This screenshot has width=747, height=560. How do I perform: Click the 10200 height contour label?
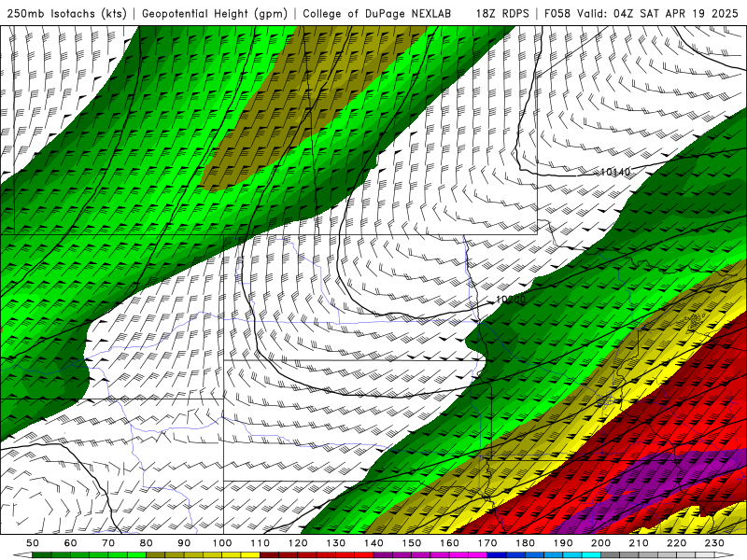[x=511, y=300]
